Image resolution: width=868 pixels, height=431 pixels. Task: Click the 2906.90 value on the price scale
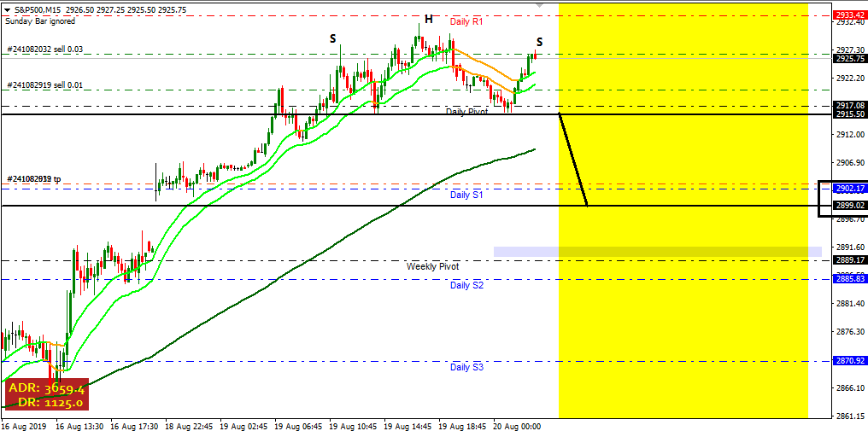point(850,163)
